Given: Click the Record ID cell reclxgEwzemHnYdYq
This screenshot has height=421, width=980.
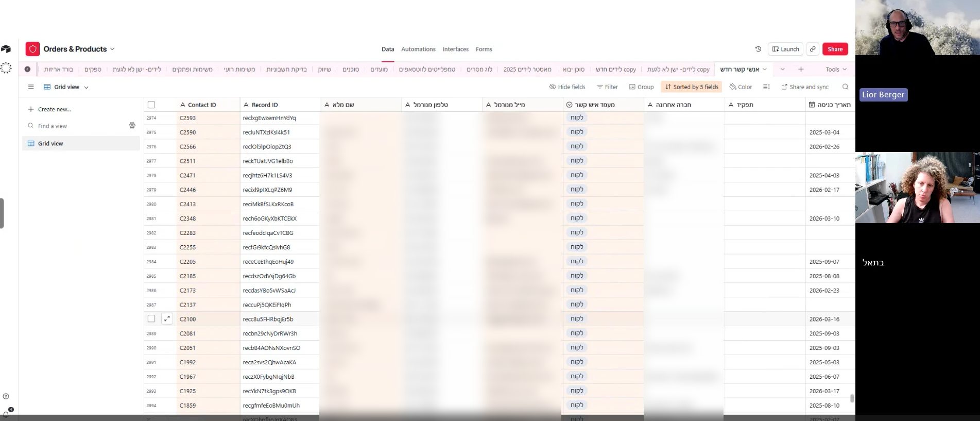Looking at the screenshot, I should (x=280, y=118).
